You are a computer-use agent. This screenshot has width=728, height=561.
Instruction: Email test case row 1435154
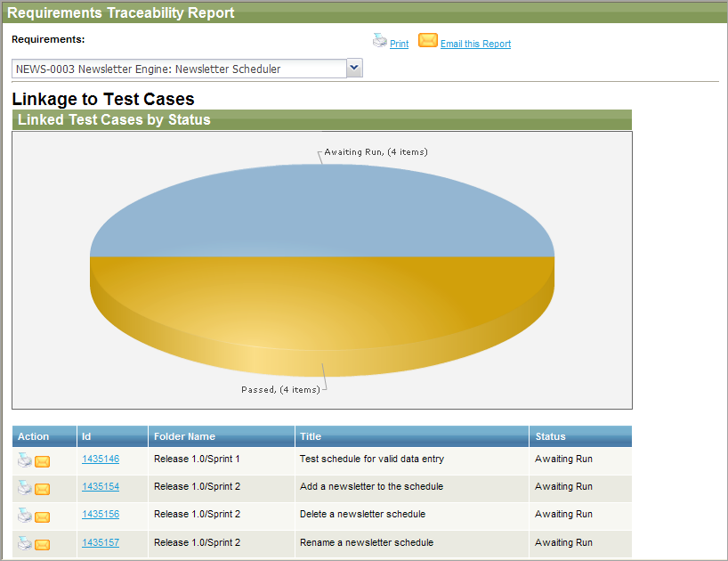tap(42, 489)
